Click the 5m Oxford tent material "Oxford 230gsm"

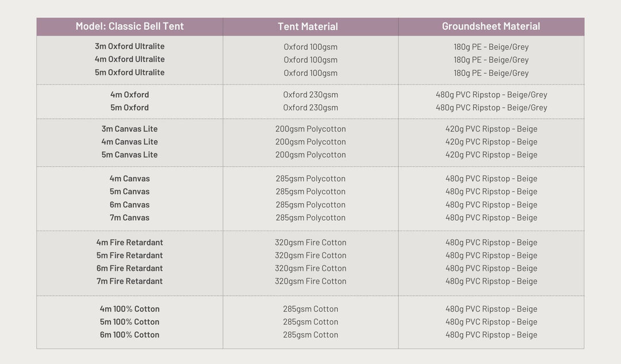tap(310, 108)
